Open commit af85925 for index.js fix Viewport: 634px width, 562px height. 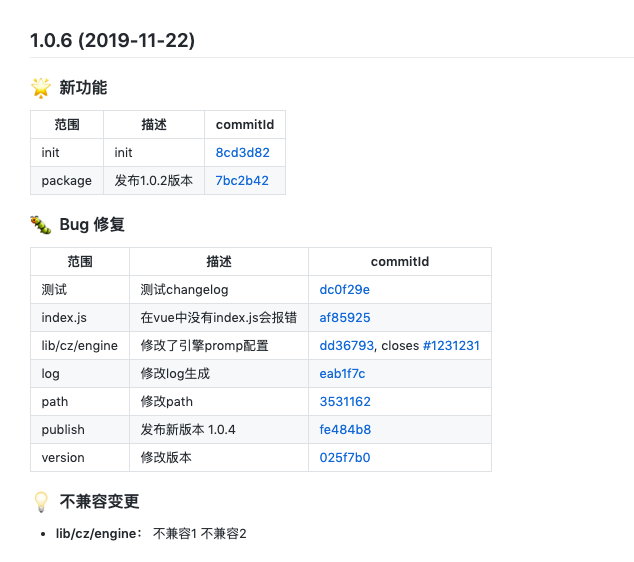(x=345, y=318)
